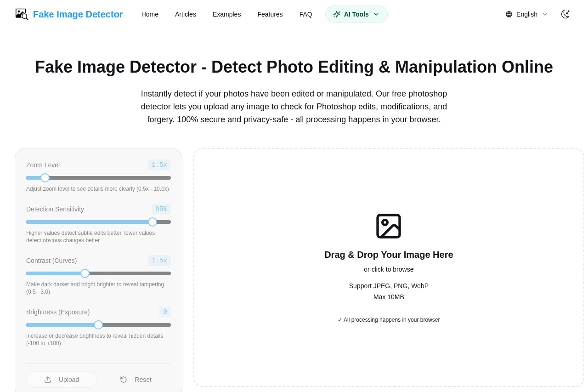
Task: Click the Contrast 1.5x value badge
Action: 159,261
